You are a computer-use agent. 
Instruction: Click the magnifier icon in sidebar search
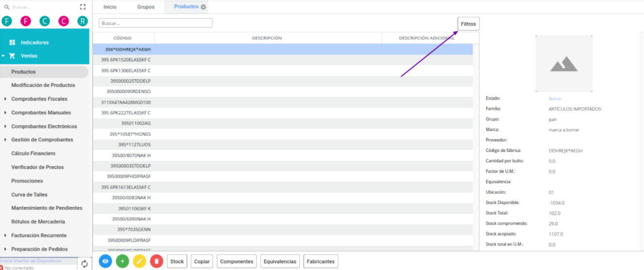pos(7,7)
